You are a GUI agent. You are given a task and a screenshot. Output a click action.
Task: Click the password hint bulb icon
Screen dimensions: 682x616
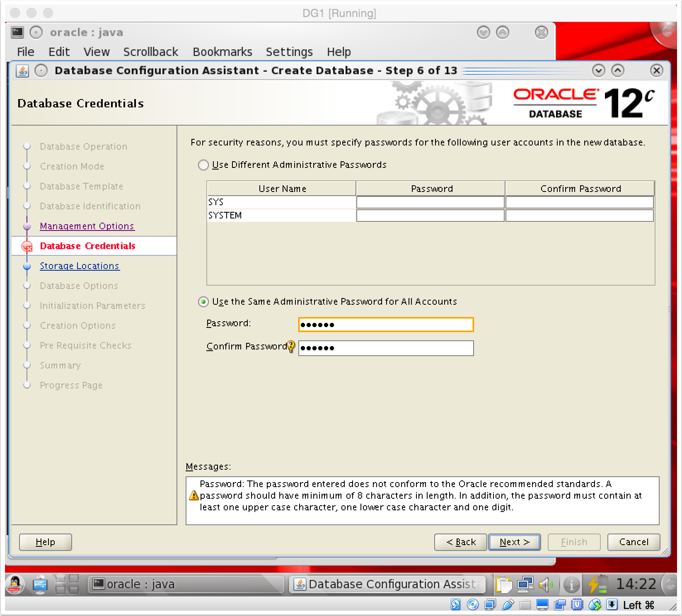pyautogui.click(x=291, y=346)
